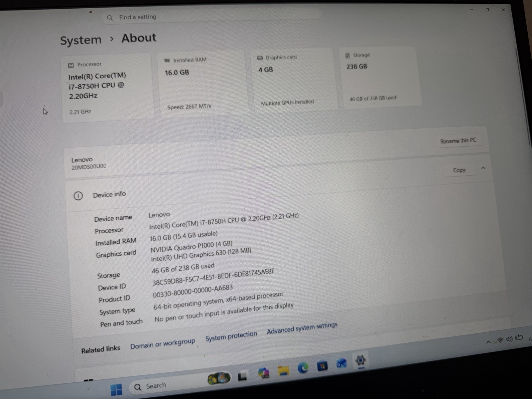Click 'Speed: 2667 MT/s' text

pyautogui.click(x=189, y=107)
